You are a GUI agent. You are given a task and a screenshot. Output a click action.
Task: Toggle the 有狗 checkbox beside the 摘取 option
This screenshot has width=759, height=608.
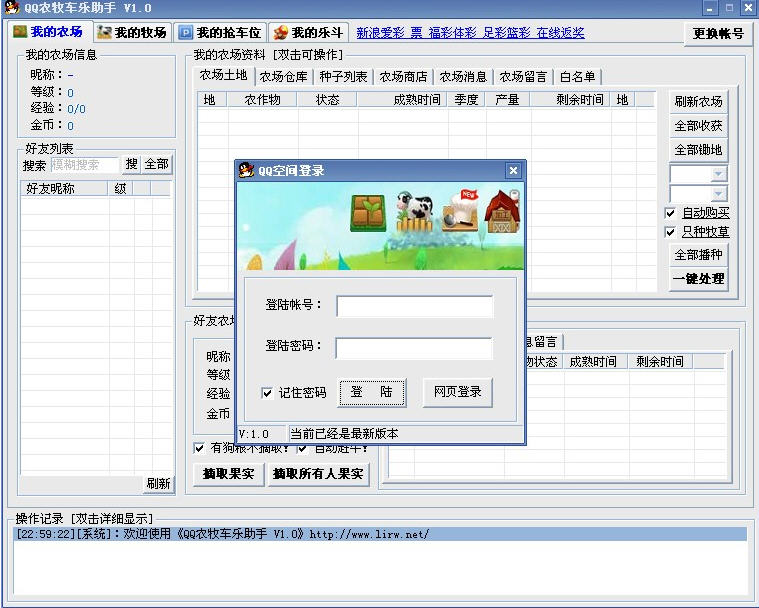(x=199, y=448)
